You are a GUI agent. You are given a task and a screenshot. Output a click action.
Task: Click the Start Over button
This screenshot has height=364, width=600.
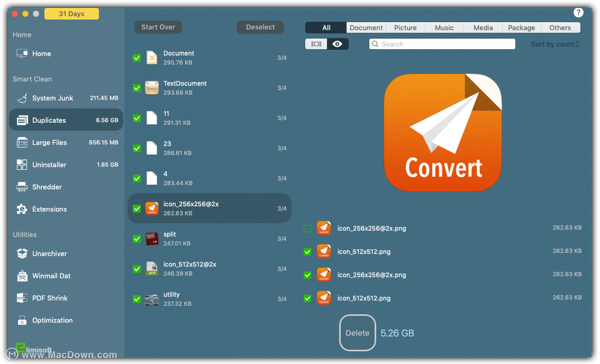pos(158,27)
